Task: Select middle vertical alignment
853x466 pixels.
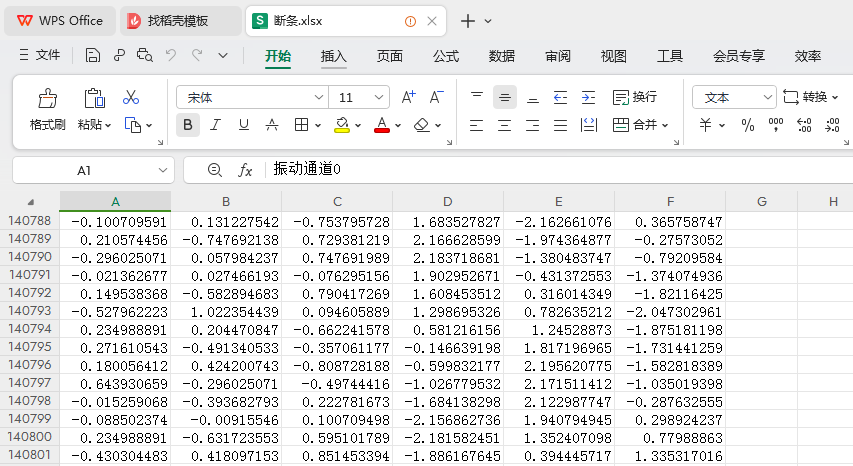Action: pos(505,97)
